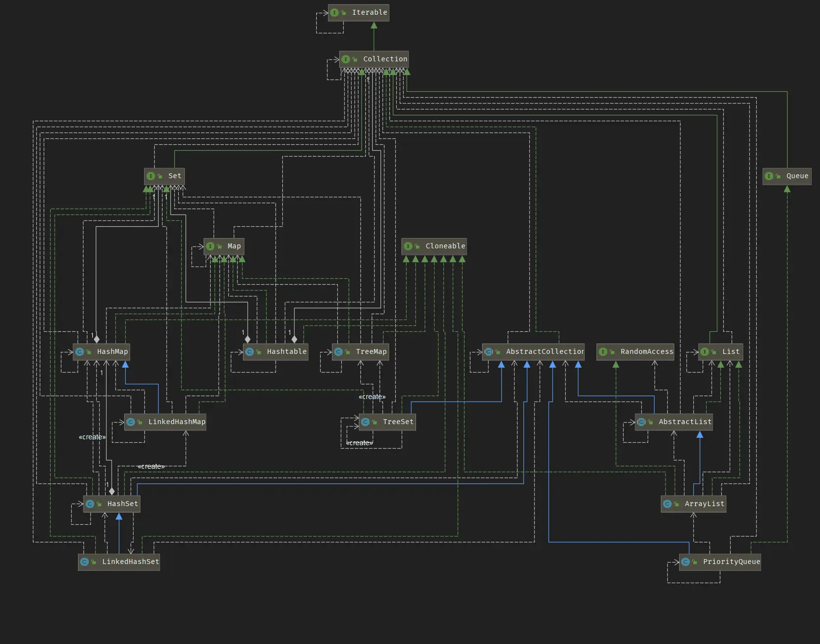Click the abstract class icon on AbstractList

[x=641, y=422]
